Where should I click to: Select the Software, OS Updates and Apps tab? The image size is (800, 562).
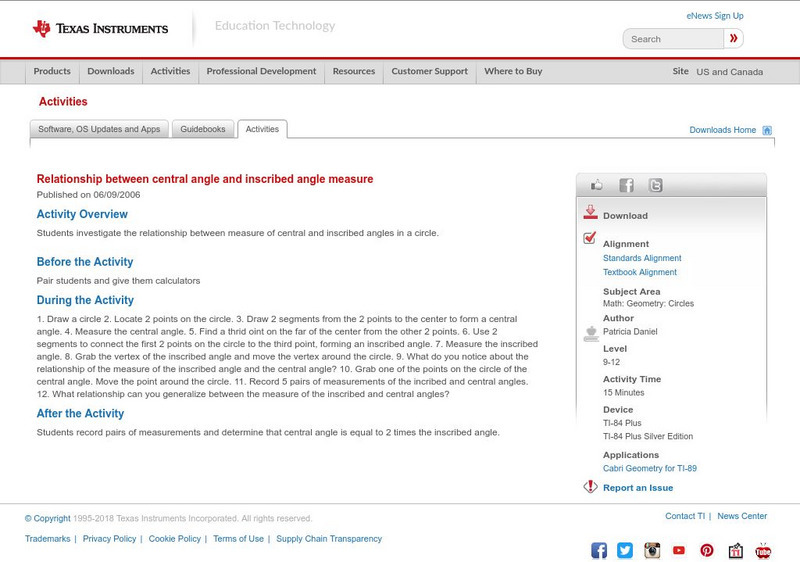[x=99, y=129]
